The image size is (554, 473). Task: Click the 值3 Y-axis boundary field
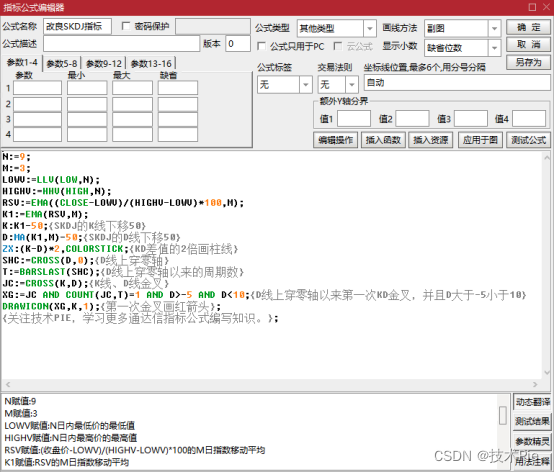pos(471,119)
